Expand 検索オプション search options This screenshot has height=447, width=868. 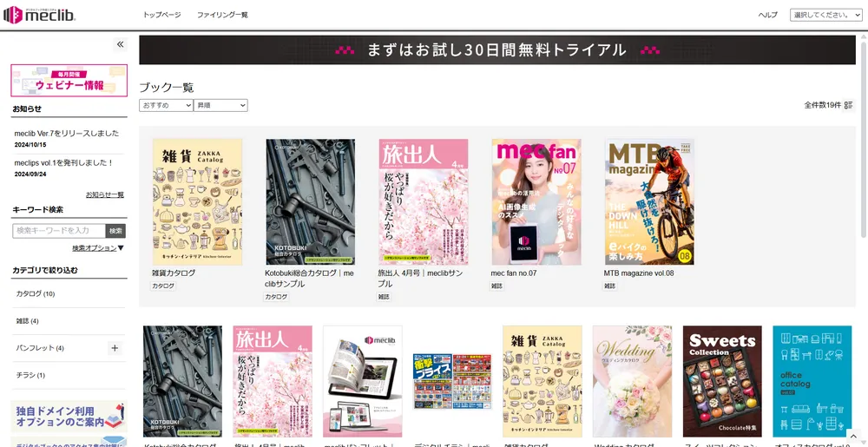(x=98, y=248)
